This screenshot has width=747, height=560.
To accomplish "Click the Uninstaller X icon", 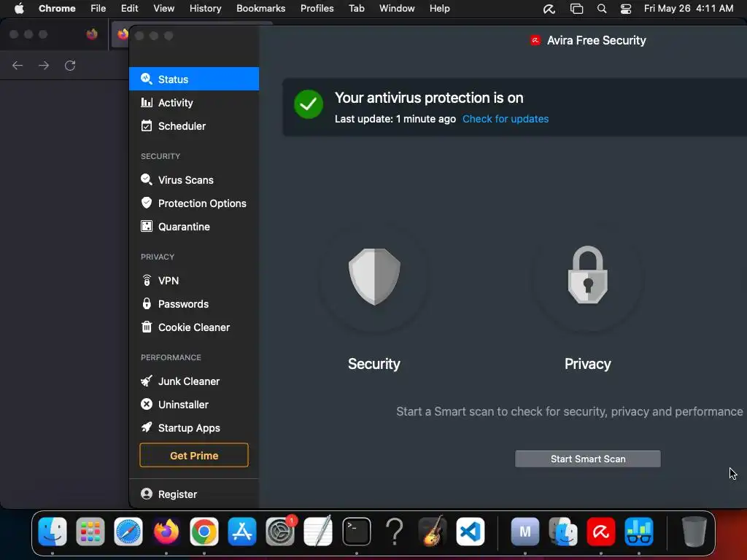I will pyautogui.click(x=147, y=404).
